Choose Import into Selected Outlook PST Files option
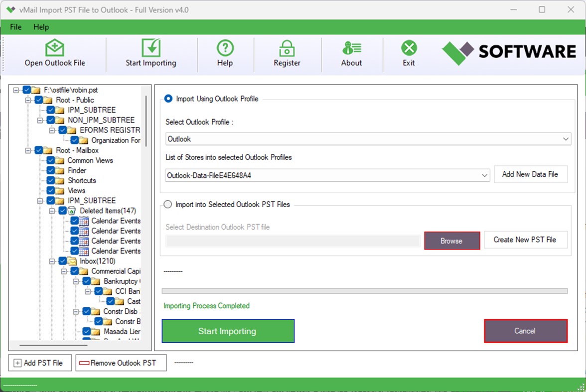The height and width of the screenshot is (392, 586). (x=168, y=204)
